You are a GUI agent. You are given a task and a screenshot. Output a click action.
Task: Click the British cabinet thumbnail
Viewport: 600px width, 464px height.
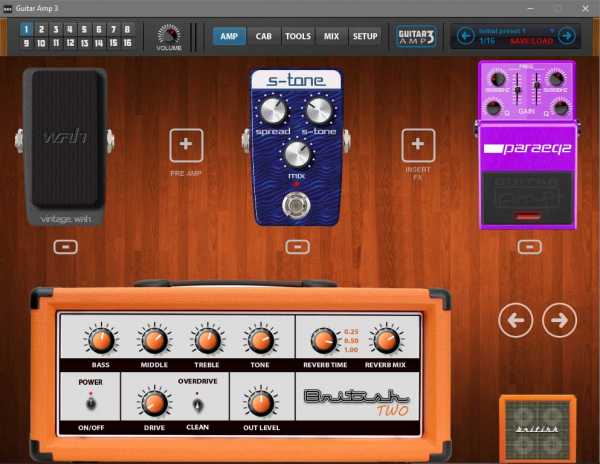538,429
